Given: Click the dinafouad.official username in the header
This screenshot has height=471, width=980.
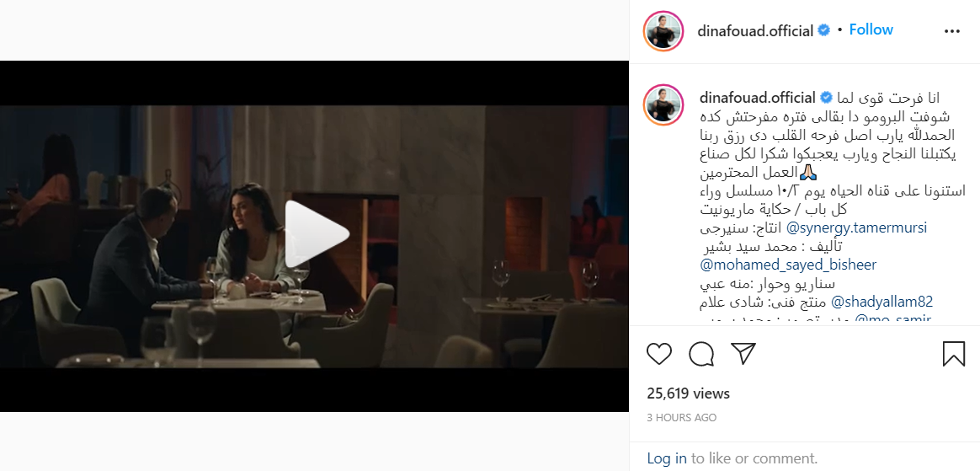Looking at the screenshot, I should pos(755,30).
